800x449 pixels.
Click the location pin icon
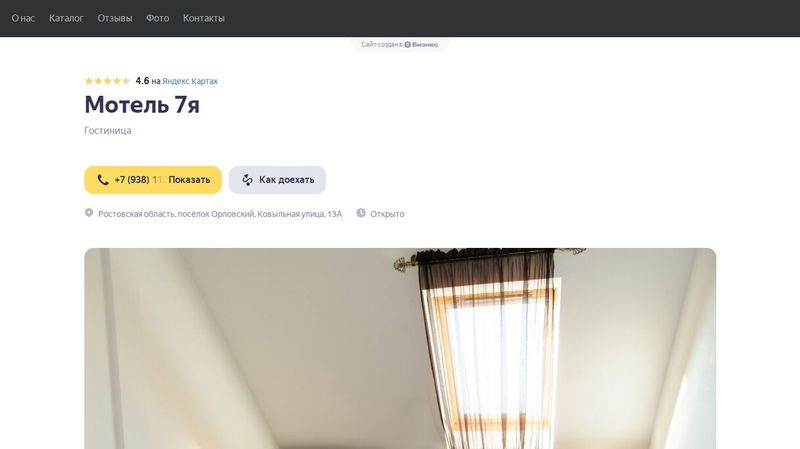click(x=89, y=213)
